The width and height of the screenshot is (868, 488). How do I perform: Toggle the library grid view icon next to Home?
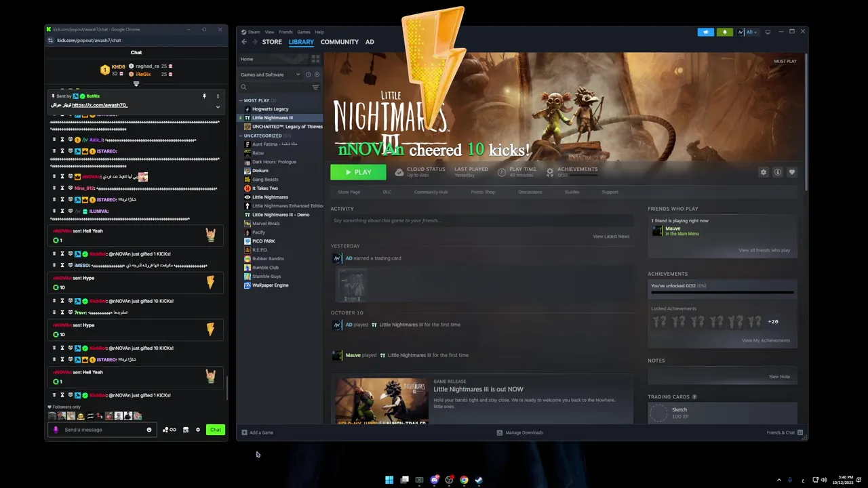(315, 59)
